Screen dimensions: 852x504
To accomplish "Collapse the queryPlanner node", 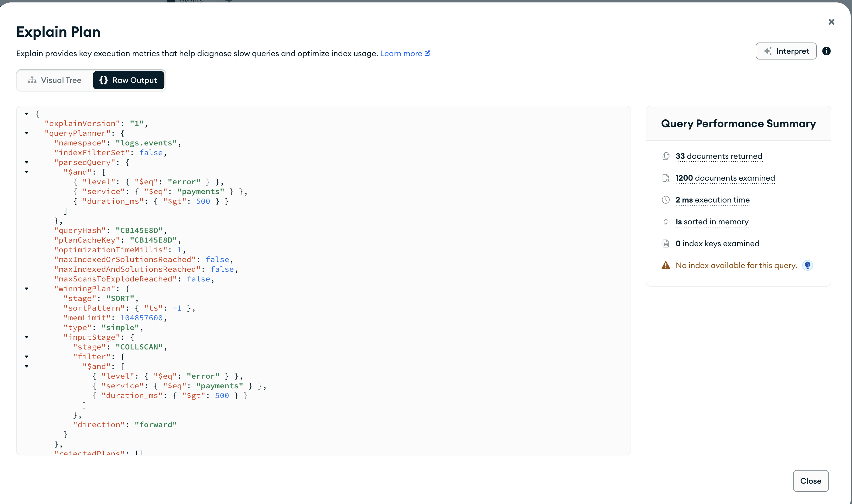I will coord(26,133).
